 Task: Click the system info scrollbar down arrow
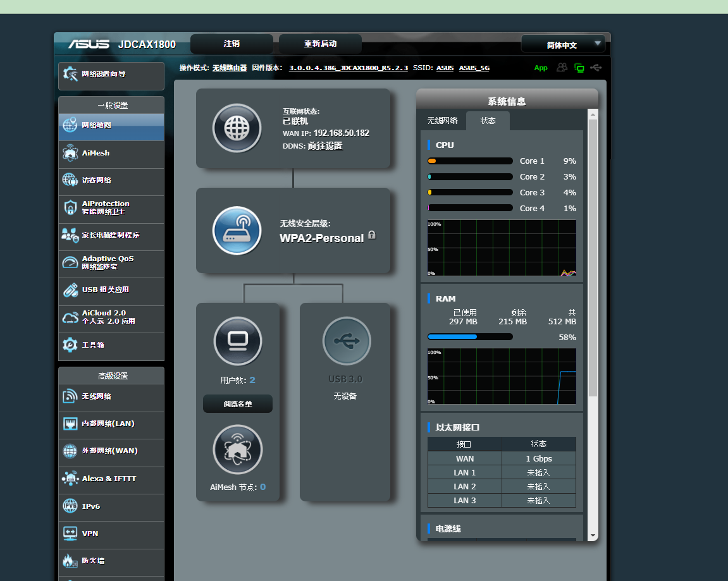pos(593,535)
